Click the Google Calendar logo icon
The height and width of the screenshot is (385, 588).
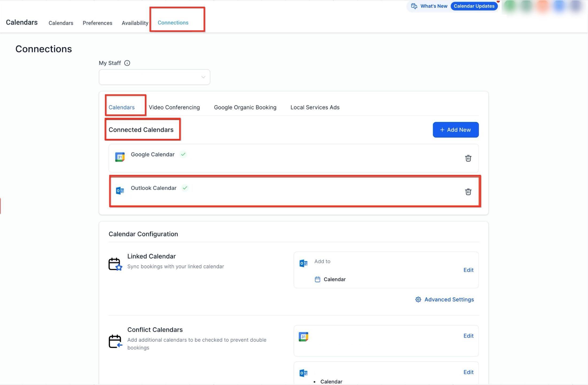120,157
